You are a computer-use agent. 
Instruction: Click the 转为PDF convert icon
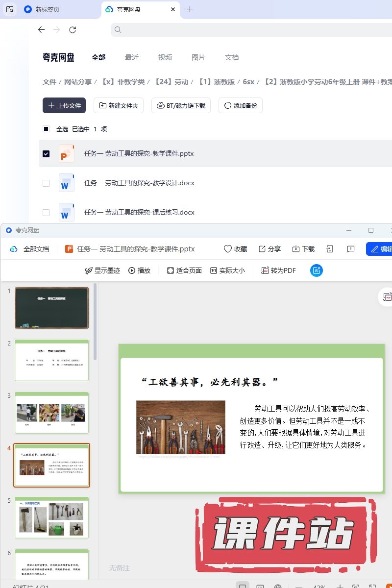pyautogui.click(x=265, y=270)
